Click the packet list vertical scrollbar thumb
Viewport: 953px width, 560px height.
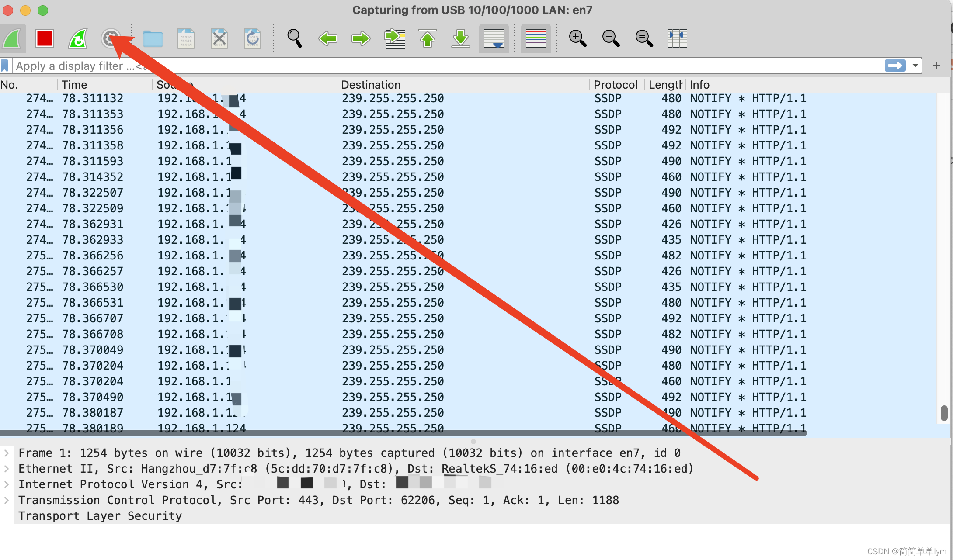pyautogui.click(x=944, y=413)
